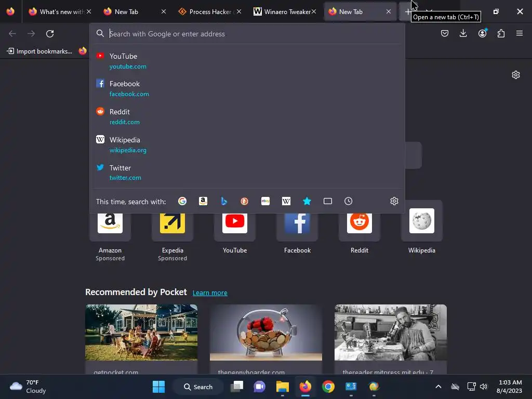532x399 pixels.
Task: Click the taskbar Search box
Action: pos(198,387)
